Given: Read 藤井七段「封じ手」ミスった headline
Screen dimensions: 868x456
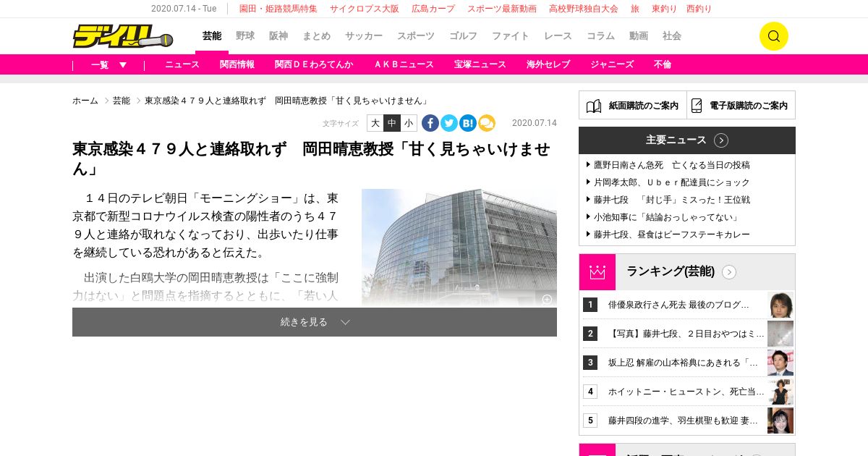Looking at the screenshot, I should click(672, 200).
